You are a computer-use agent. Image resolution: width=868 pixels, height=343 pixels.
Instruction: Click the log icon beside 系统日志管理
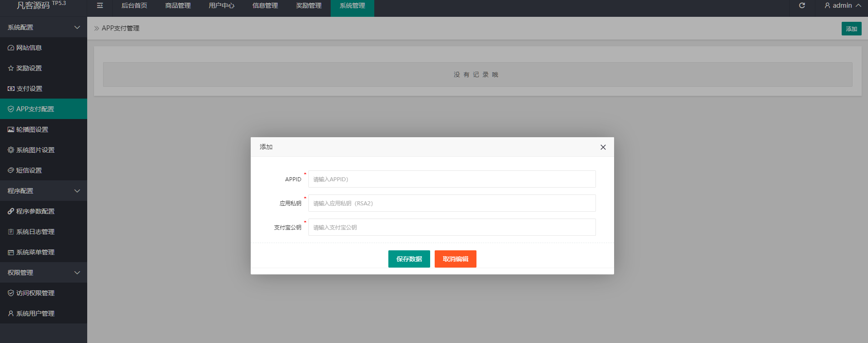(11, 232)
